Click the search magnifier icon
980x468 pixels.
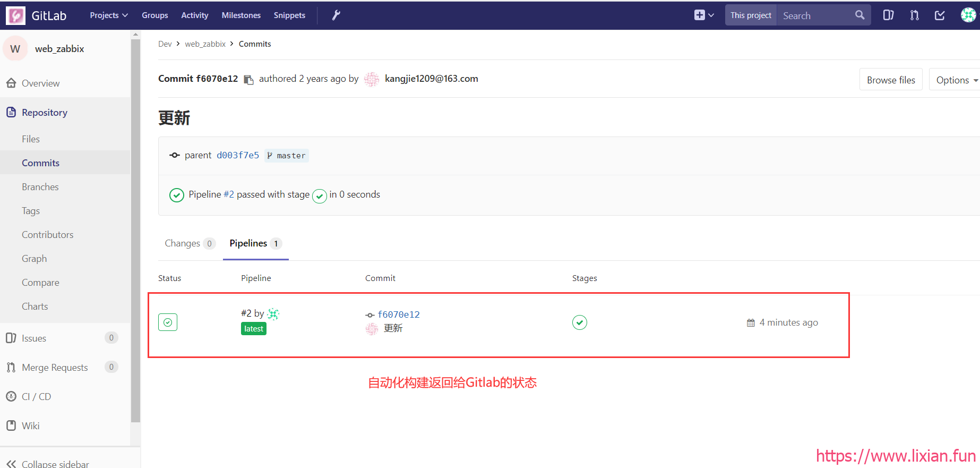click(x=859, y=15)
